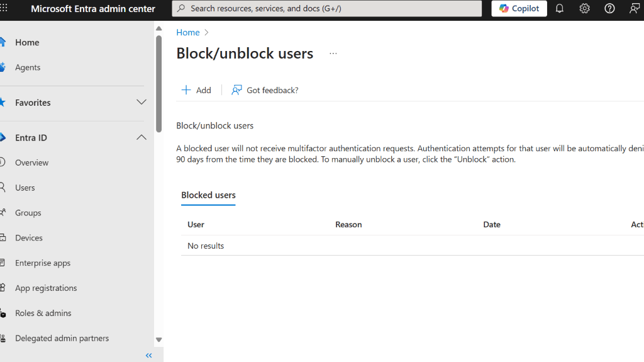Viewport: 644px width, 362px height.
Task: Add a blocked user via Add button
Action: tap(196, 90)
